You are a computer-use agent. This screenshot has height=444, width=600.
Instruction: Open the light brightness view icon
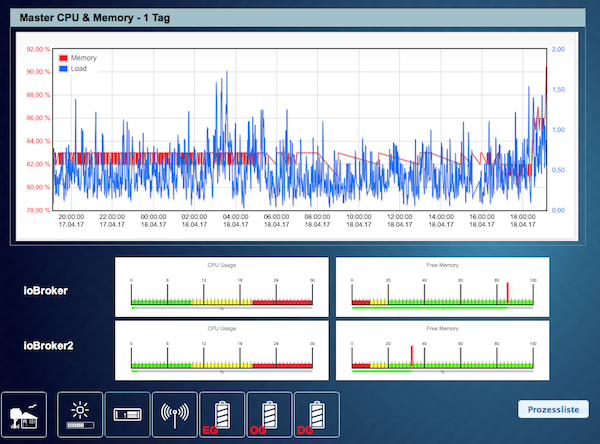pos(80,415)
